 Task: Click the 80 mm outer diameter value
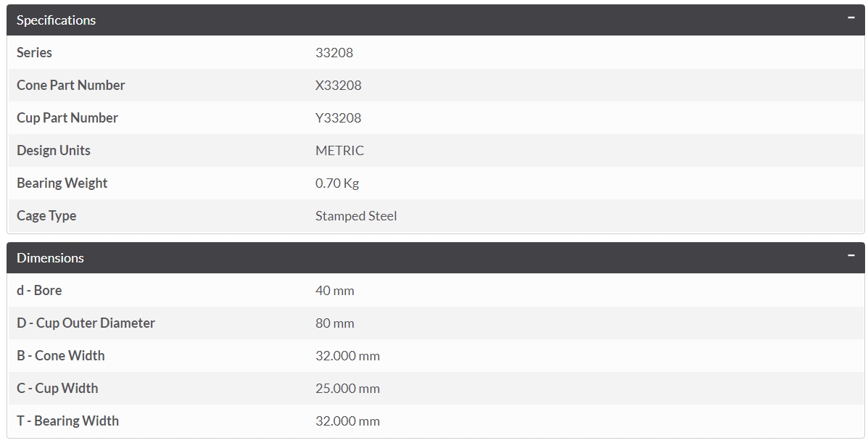pyautogui.click(x=334, y=323)
